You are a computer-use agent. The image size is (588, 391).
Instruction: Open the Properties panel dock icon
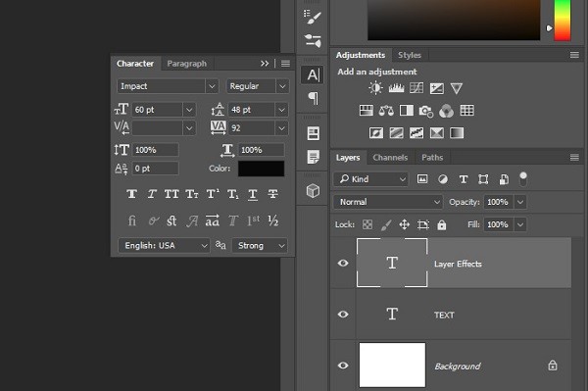pos(314,133)
